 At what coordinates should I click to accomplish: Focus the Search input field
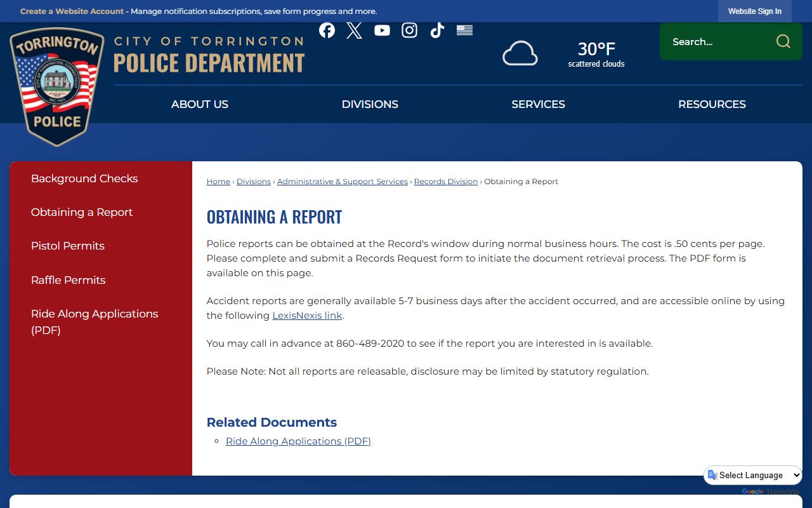click(x=717, y=41)
